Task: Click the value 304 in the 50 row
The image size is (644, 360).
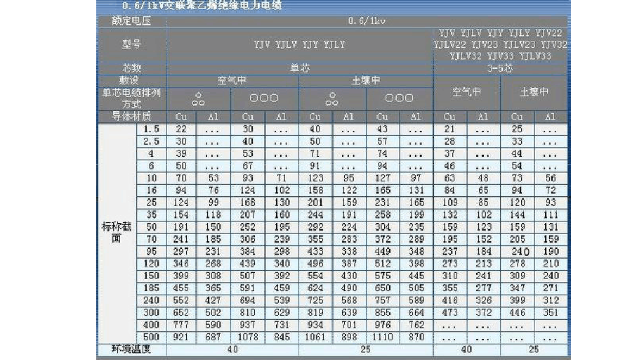Action: 382,227
